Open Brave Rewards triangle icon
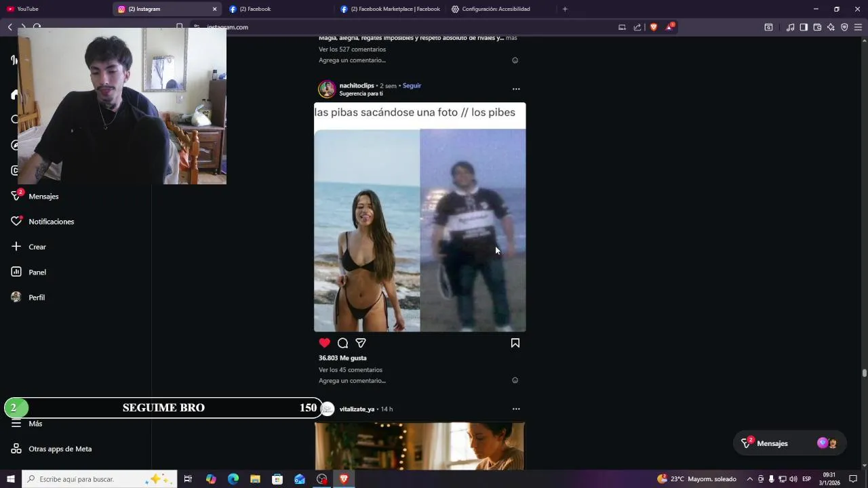This screenshot has width=868, height=488. point(670,27)
